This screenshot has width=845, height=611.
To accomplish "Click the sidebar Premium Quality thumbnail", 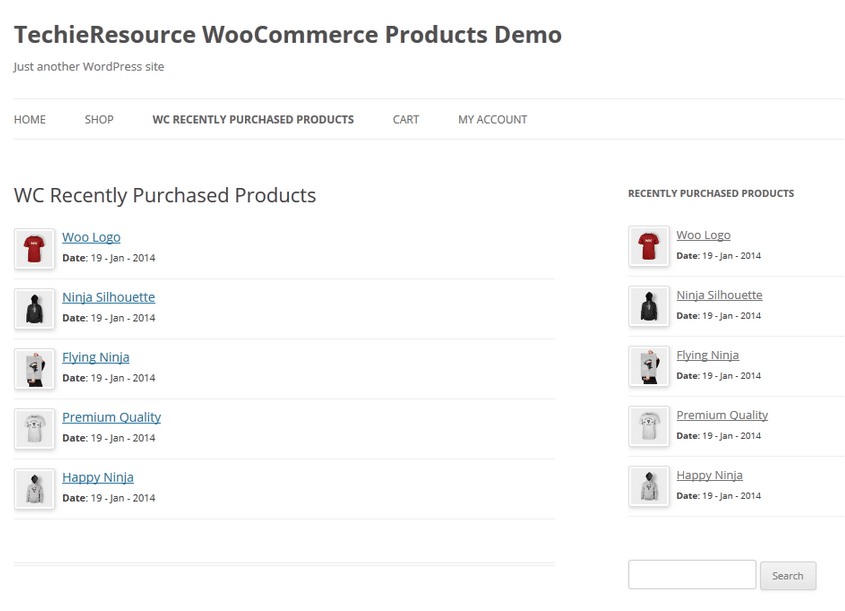I will click(x=649, y=426).
